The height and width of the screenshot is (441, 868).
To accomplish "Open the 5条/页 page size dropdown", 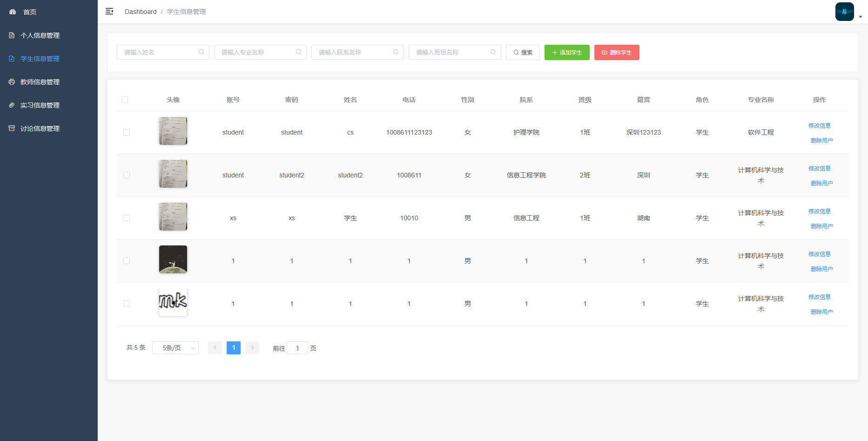I will [175, 348].
